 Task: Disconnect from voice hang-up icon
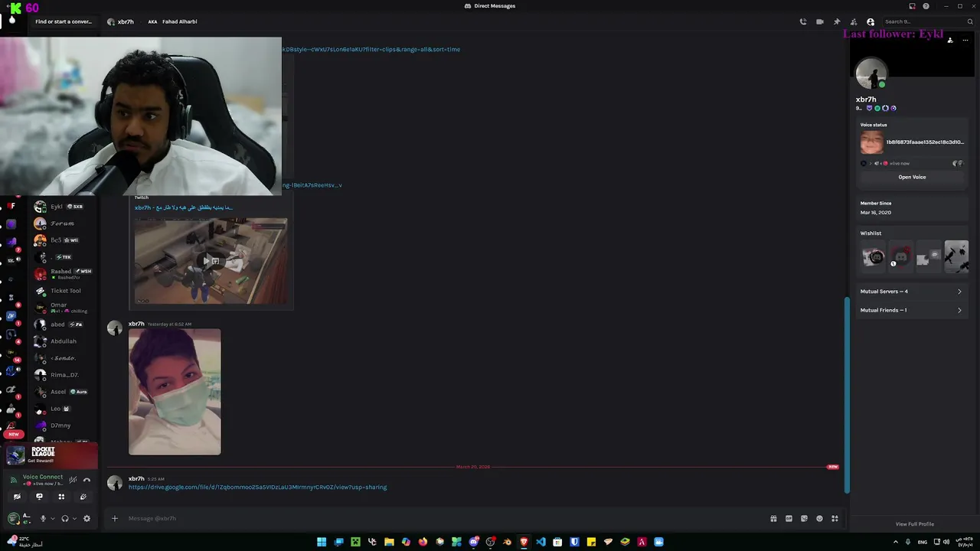(87, 480)
